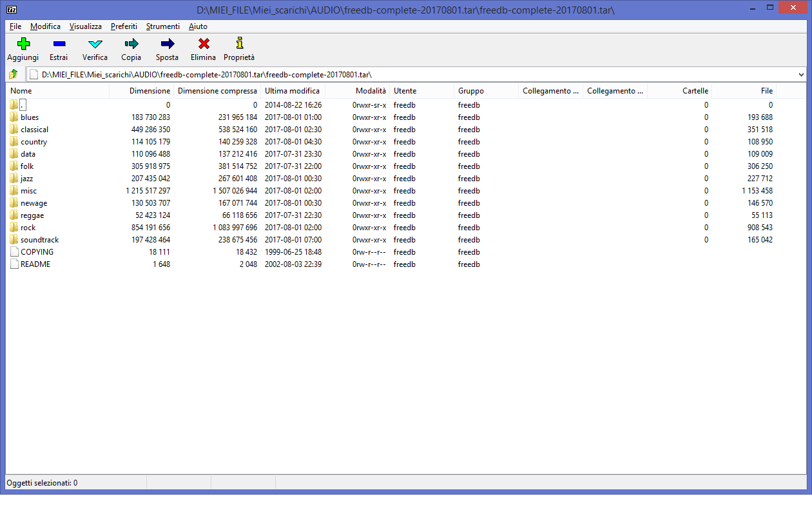Screen dimensions: 812x512
Task: Click the Sposta (move) arrow icon
Action: coord(168,44)
